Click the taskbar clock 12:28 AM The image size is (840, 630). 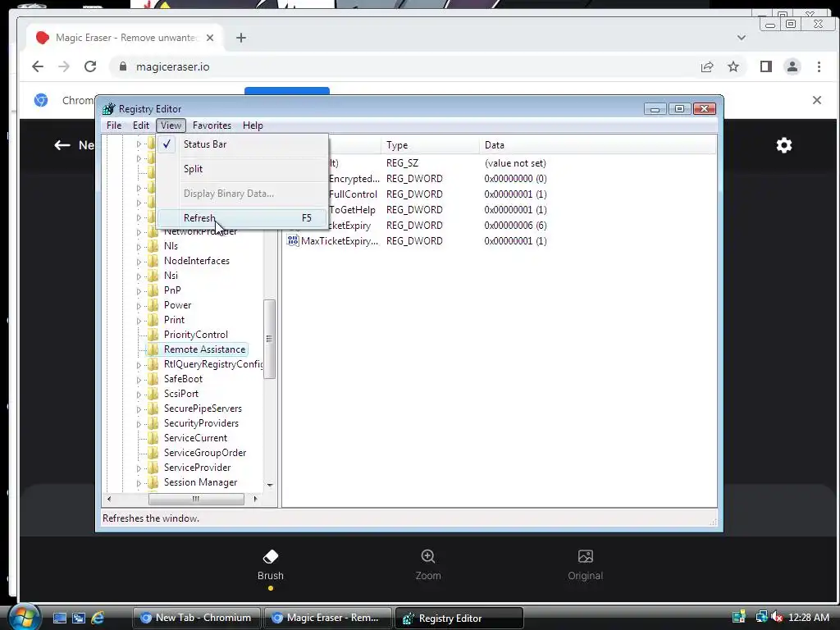click(x=809, y=618)
